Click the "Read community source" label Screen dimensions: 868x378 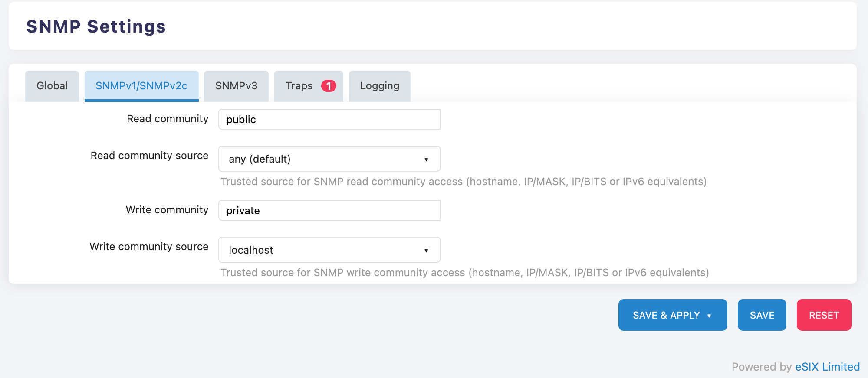click(x=149, y=156)
